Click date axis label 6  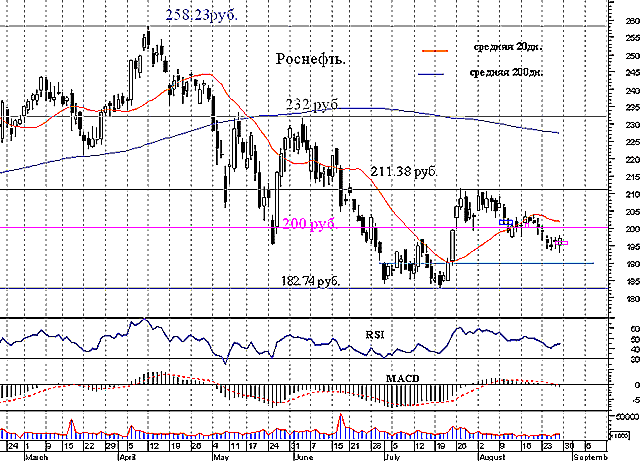(587, 446)
